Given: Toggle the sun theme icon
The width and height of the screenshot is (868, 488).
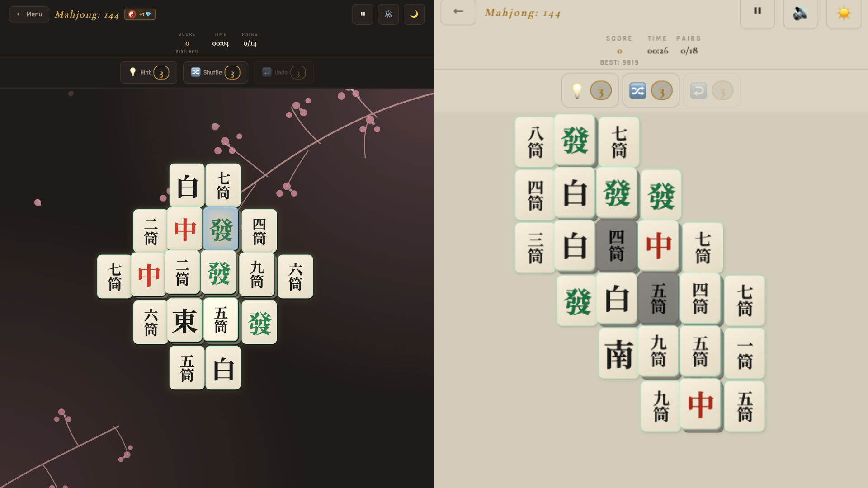Looking at the screenshot, I should (x=844, y=13).
